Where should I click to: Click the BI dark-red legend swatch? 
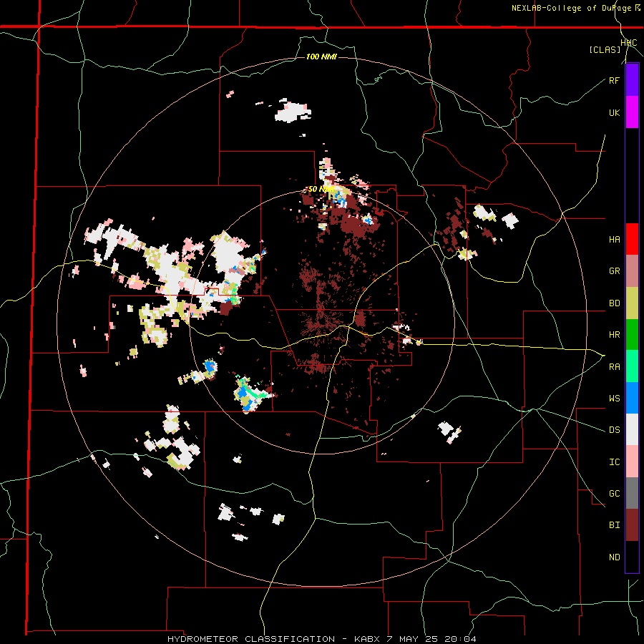632,525
